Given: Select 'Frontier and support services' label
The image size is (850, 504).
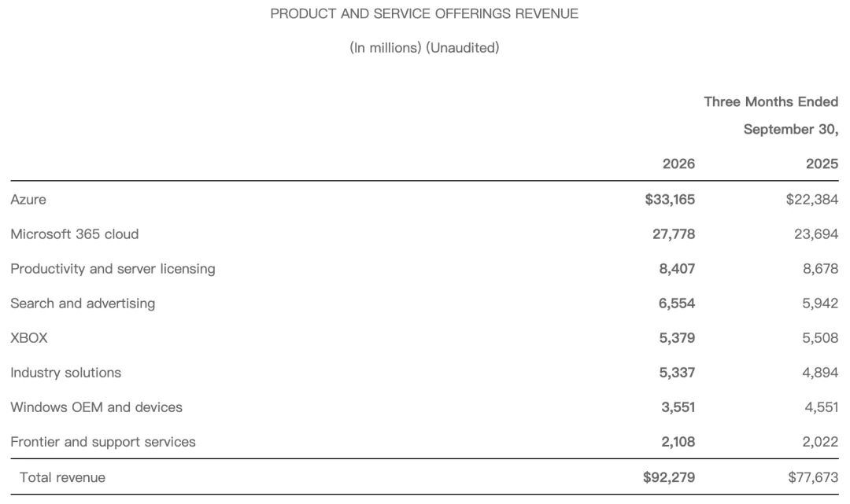Looking at the screenshot, I should [103, 442].
